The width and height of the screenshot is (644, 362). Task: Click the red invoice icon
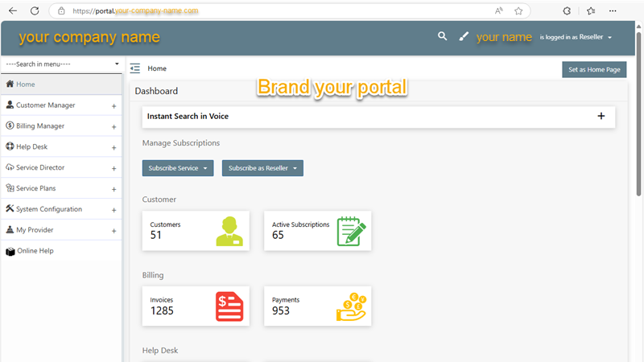click(229, 306)
